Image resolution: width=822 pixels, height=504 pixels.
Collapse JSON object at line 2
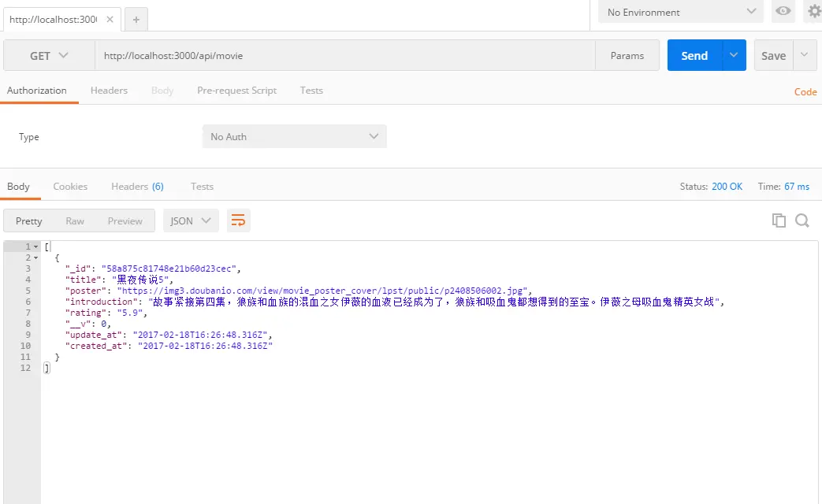[x=35, y=258]
